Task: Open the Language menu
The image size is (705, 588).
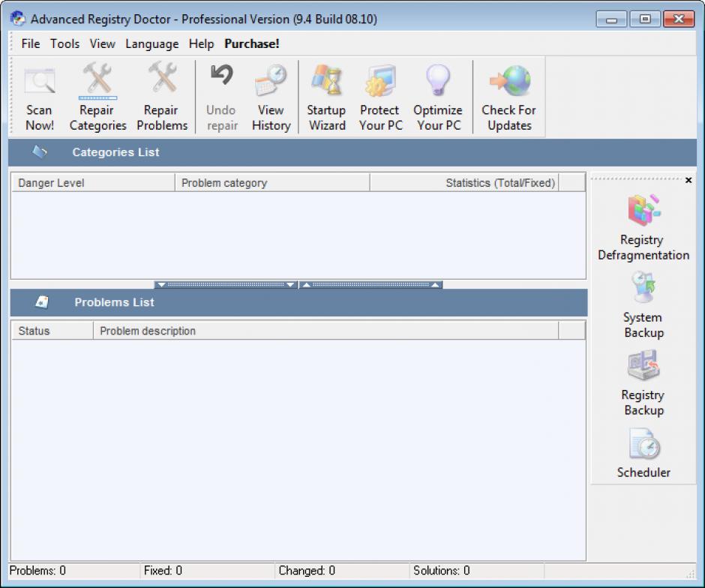Action: (x=152, y=43)
